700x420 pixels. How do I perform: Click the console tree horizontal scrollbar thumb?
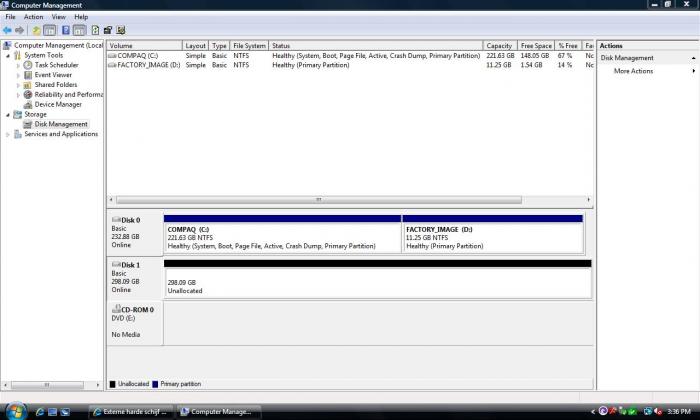47,385
